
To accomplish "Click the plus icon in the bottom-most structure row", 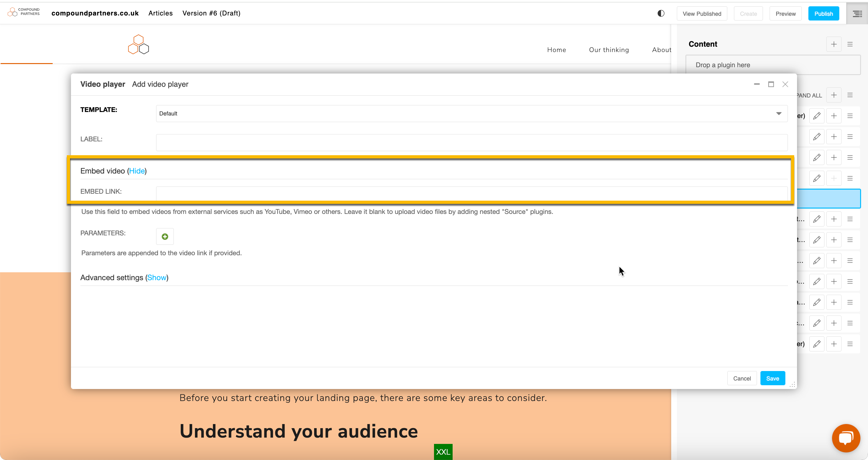I will [834, 344].
